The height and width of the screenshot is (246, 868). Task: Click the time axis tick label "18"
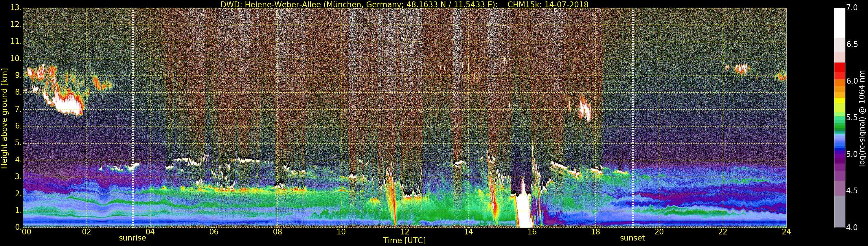click(x=595, y=232)
